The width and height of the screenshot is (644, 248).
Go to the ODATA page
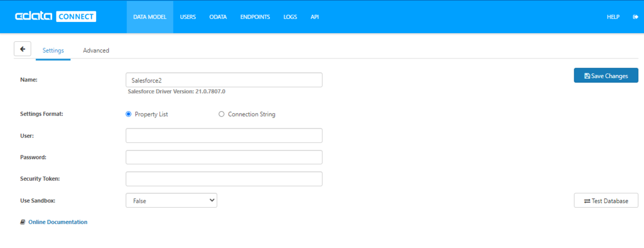218,17
